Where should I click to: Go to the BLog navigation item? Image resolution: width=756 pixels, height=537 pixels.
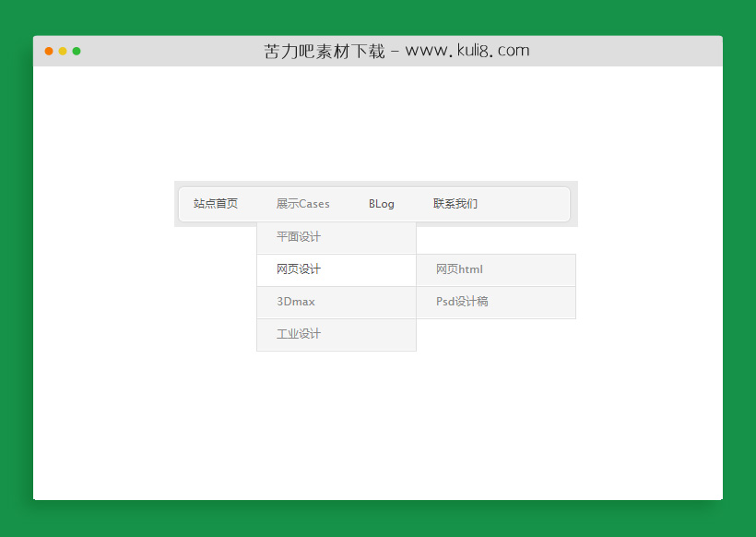pyautogui.click(x=381, y=204)
